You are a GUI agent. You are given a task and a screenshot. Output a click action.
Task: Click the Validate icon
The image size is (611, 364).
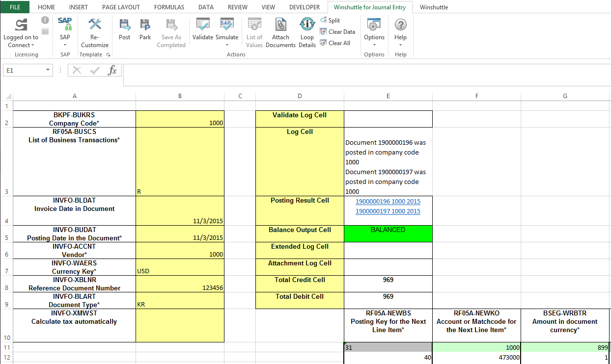[x=203, y=24]
